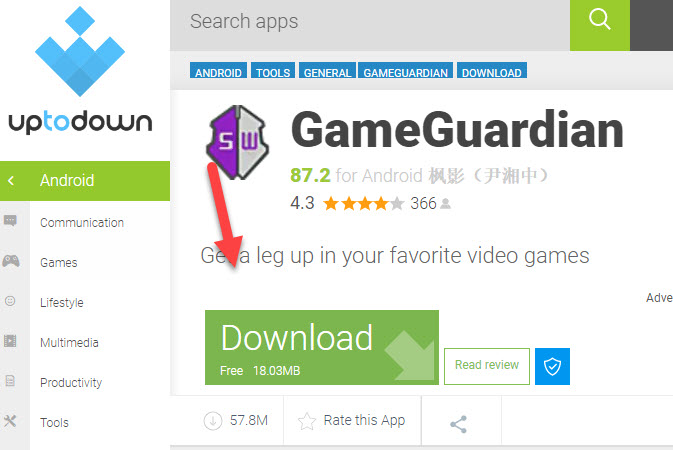The width and height of the screenshot is (673, 450).
Task: Click the Multimedia film icon
Action: [10, 341]
